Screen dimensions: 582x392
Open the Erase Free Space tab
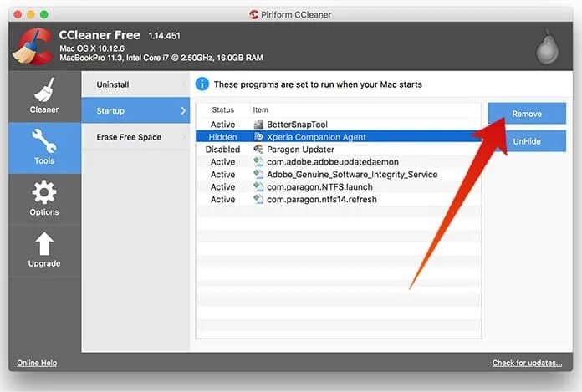(x=135, y=137)
